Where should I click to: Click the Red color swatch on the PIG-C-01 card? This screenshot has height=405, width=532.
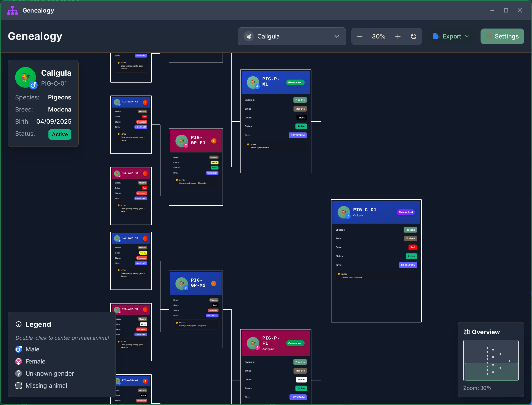tap(413, 247)
